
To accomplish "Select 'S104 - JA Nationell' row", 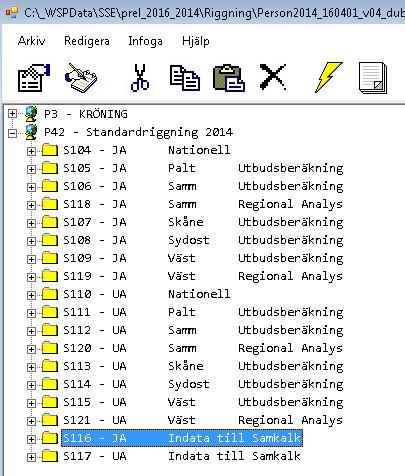I will pyautogui.click(x=147, y=150).
